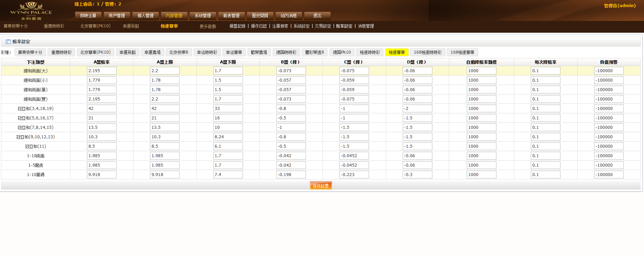The width and height of the screenshot is (644, 255).
Task: Go to 報表管理 in the top menu
Action: coord(231,16)
